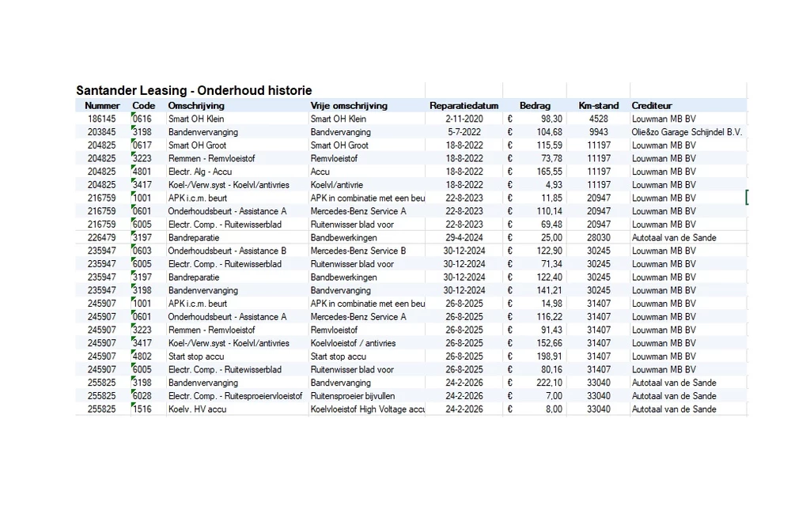Select code cell 4802

[x=142, y=356]
